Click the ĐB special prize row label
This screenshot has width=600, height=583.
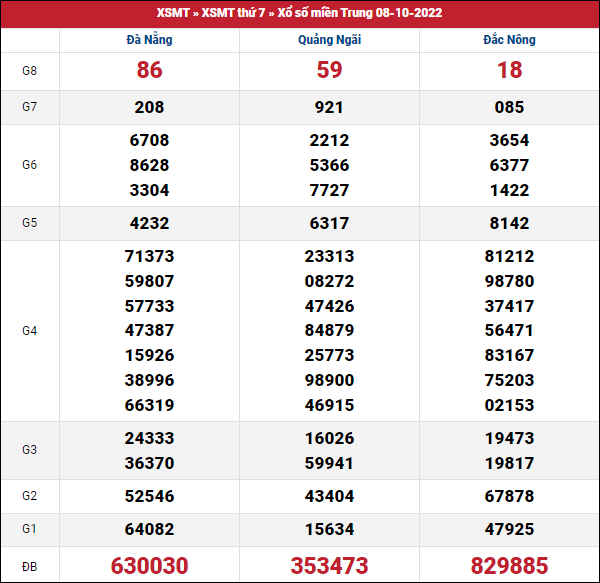(x=29, y=565)
